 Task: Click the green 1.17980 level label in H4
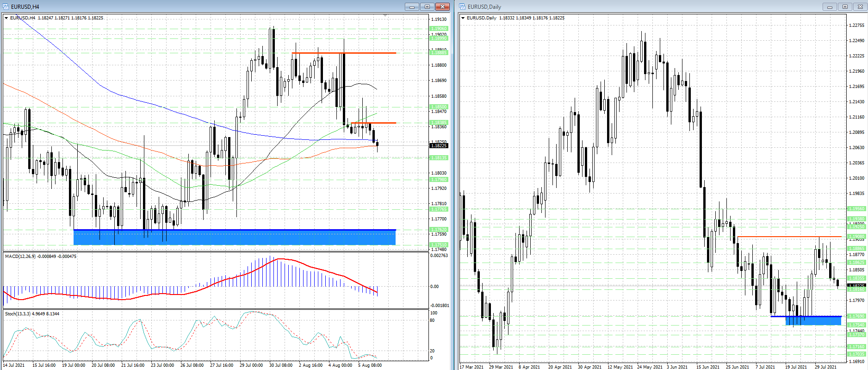[439, 180]
